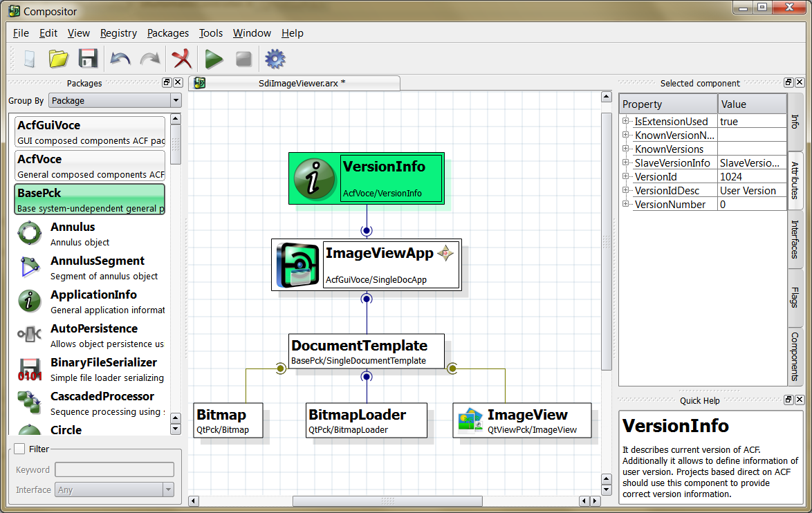Viewport: 812px width, 513px height.
Task: Float the Packages panel with its restore button
Action: (x=167, y=82)
